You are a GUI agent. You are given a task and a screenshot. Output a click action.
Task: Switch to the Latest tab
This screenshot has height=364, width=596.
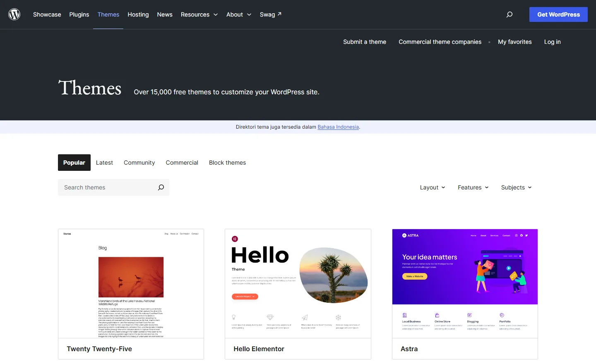point(104,163)
